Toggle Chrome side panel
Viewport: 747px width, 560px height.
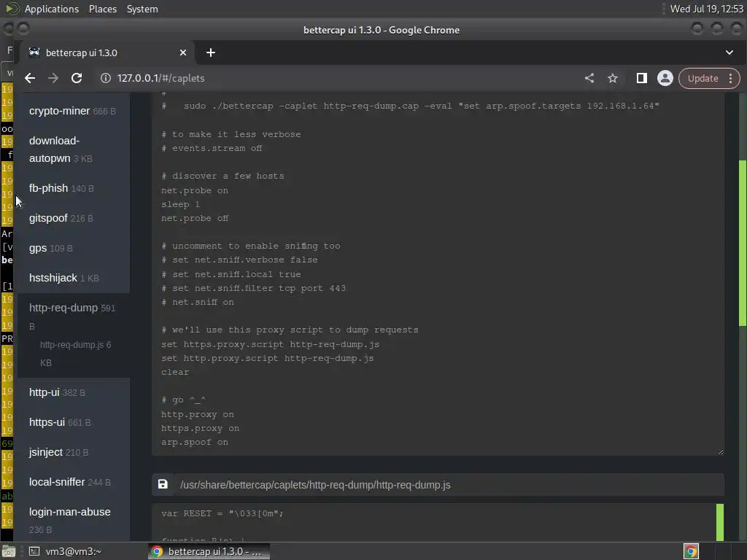[642, 78]
